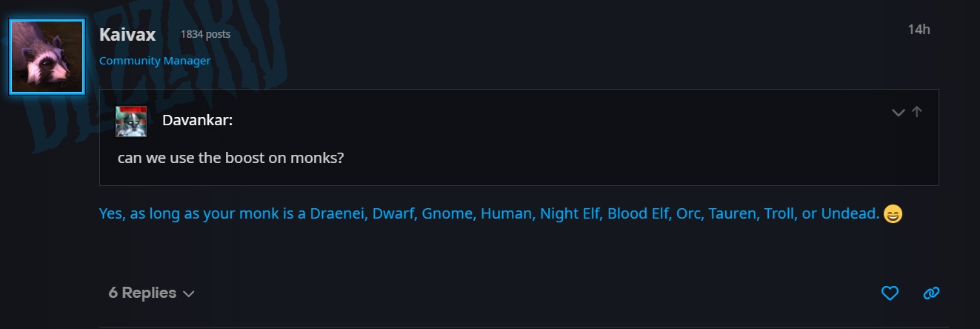980x329 pixels.
Task: Like the post with the heart icon
Action: pyautogui.click(x=890, y=293)
